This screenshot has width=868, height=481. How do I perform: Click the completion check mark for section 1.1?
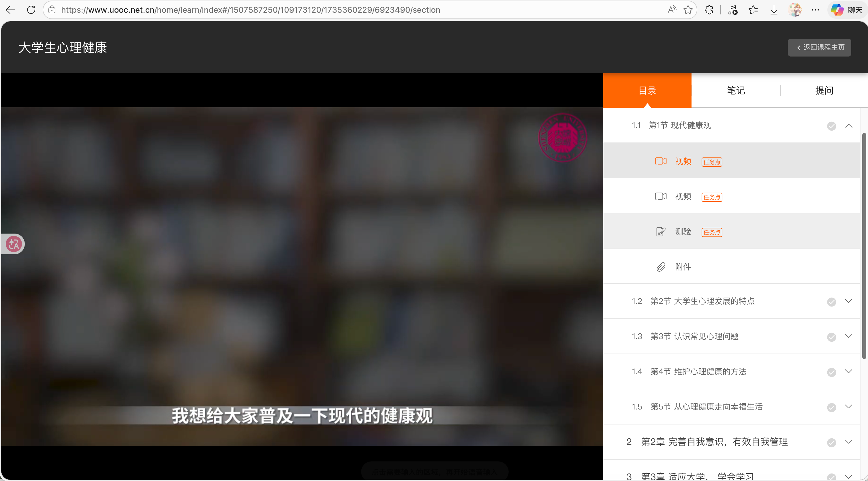(831, 126)
